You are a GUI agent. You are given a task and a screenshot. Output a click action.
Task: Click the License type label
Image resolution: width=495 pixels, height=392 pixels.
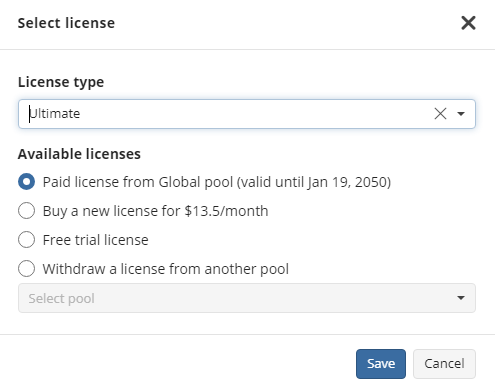click(x=61, y=82)
